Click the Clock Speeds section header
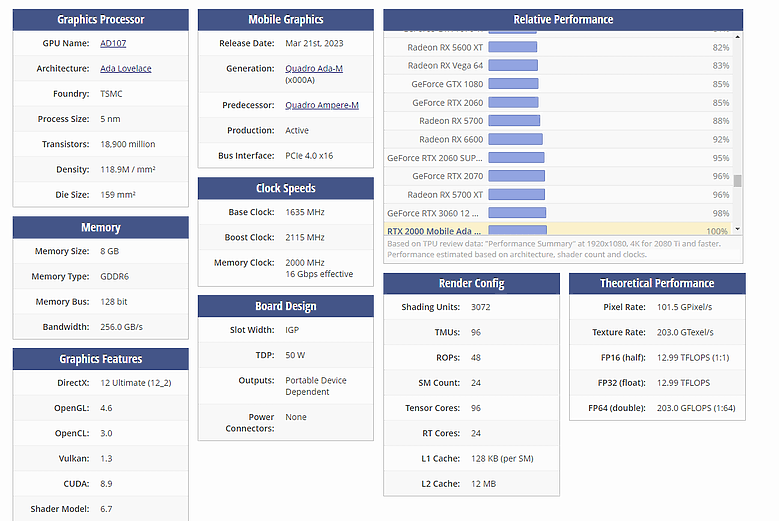The width and height of the screenshot is (780, 521). tap(286, 188)
